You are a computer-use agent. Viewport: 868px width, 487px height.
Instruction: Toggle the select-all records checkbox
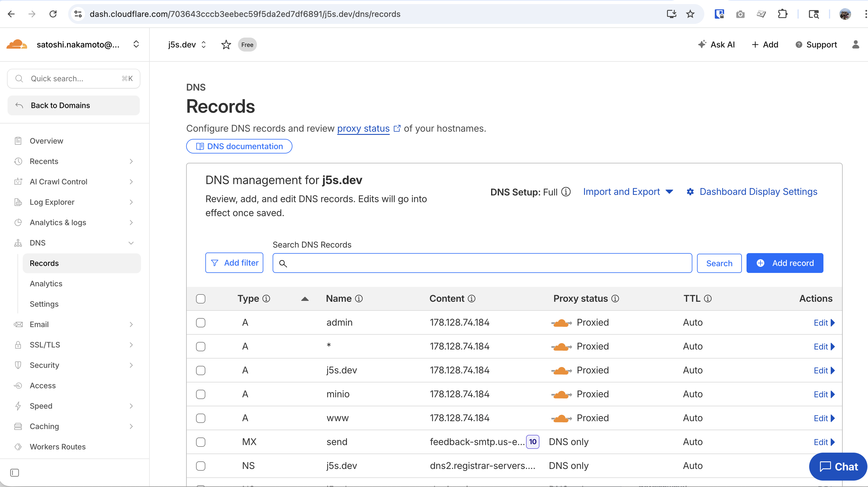[x=200, y=299]
